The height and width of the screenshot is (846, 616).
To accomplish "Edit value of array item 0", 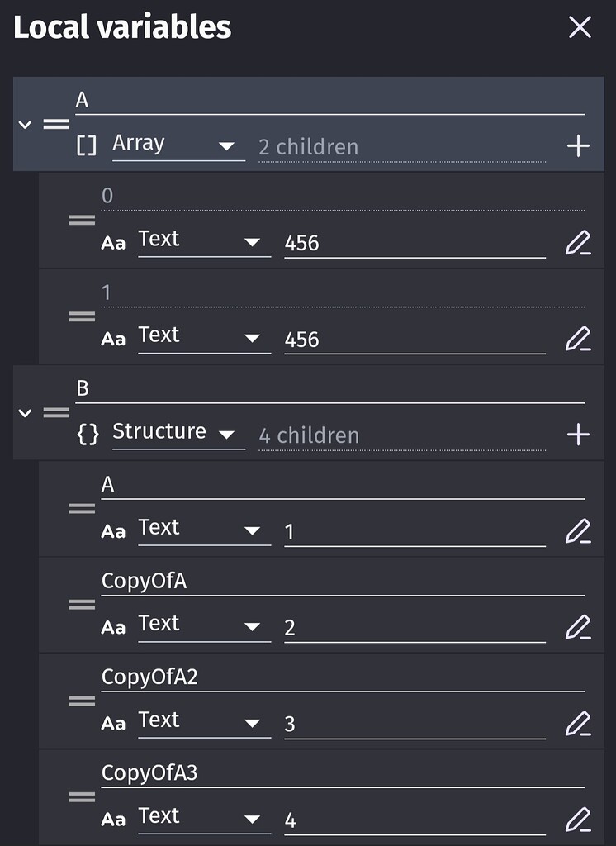I will coord(578,243).
